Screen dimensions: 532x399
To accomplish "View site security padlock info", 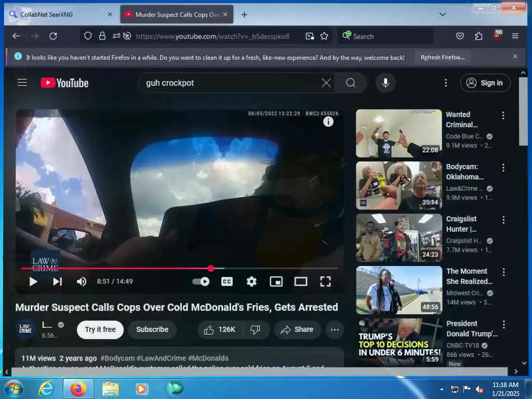I will (x=102, y=36).
